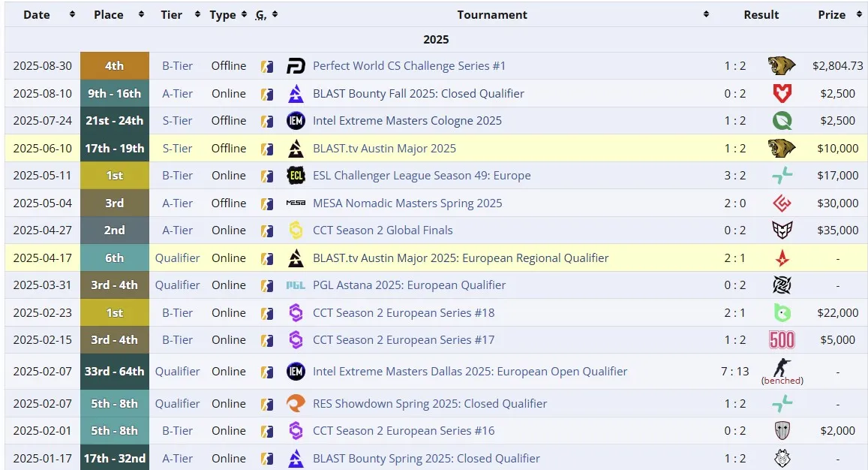Click Counter-Strike game icon in Perfect World row
Image resolution: width=868 pixels, height=470 pixels.
click(x=267, y=67)
